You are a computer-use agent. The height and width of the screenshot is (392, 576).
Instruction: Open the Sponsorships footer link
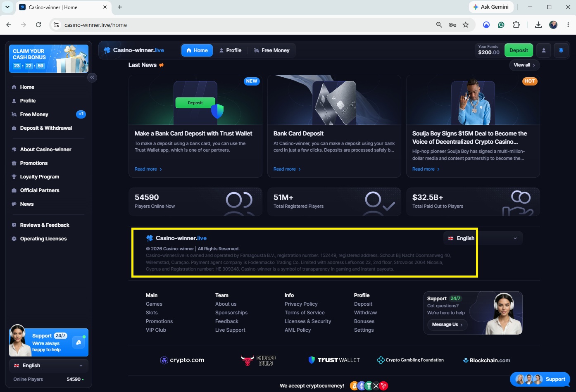(231, 313)
